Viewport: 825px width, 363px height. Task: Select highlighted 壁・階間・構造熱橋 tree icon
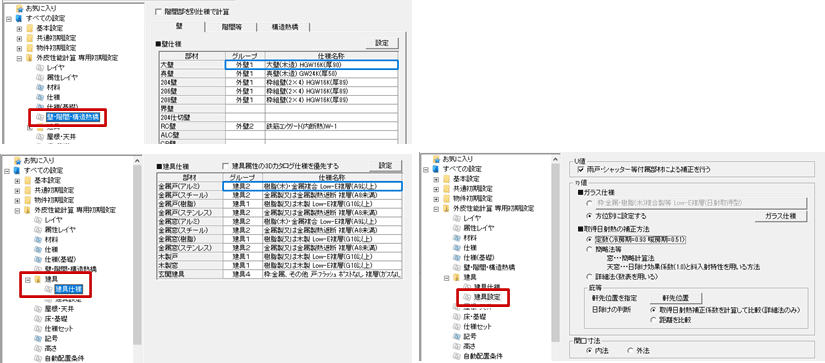(40, 117)
